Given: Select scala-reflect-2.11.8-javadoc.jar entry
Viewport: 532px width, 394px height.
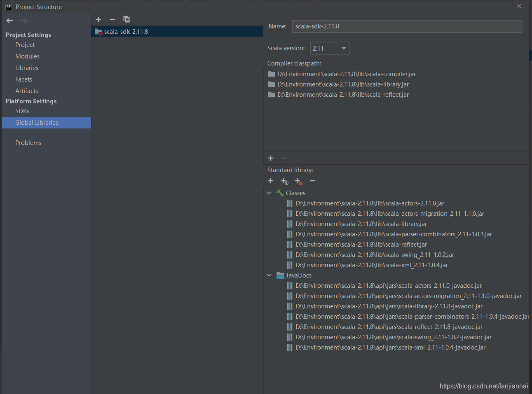Looking at the screenshot, I should pyautogui.click(x=389, y=327).
